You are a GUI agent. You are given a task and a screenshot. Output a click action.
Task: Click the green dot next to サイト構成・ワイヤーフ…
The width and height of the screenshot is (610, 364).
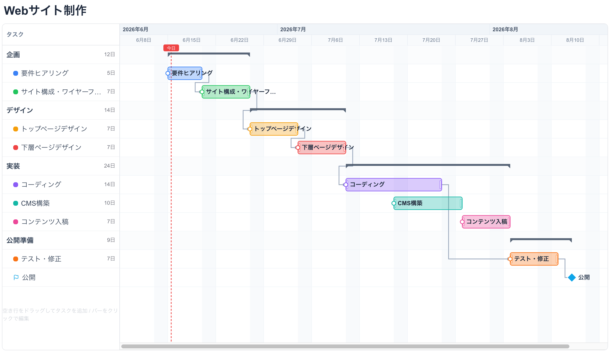15,92
